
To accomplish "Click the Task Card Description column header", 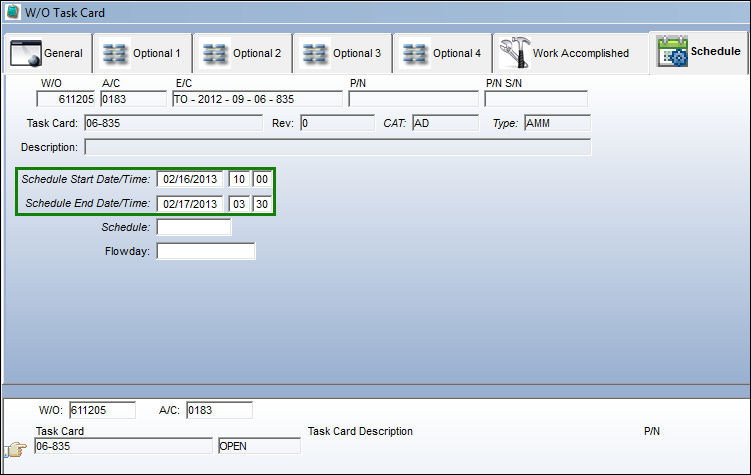I will click(x=360, y=431).
